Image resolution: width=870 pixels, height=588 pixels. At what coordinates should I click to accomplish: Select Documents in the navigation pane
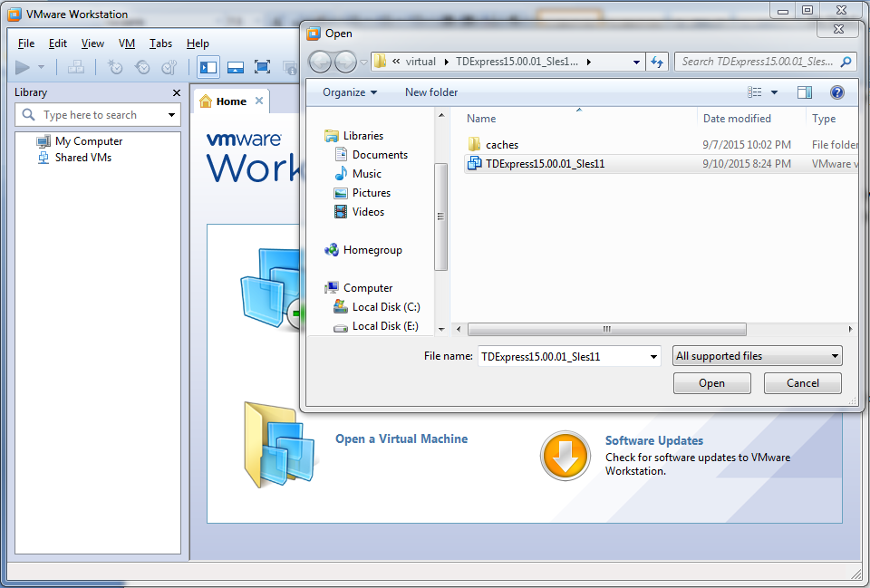[x=380, y=155]
